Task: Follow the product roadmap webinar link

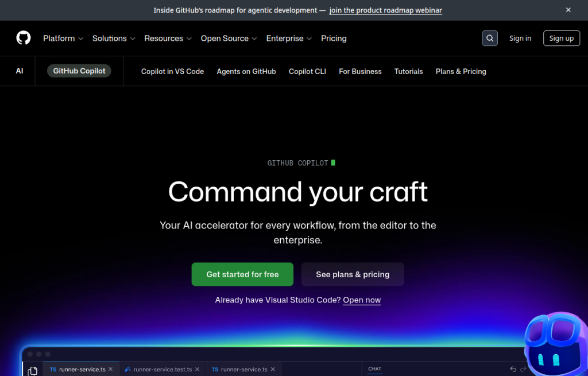Action: [385, 10]
